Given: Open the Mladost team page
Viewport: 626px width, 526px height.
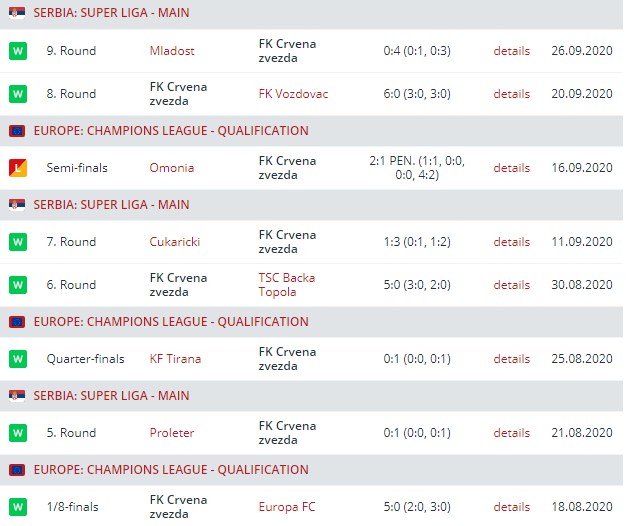Looking at the screenshot, I should point(172,51).
